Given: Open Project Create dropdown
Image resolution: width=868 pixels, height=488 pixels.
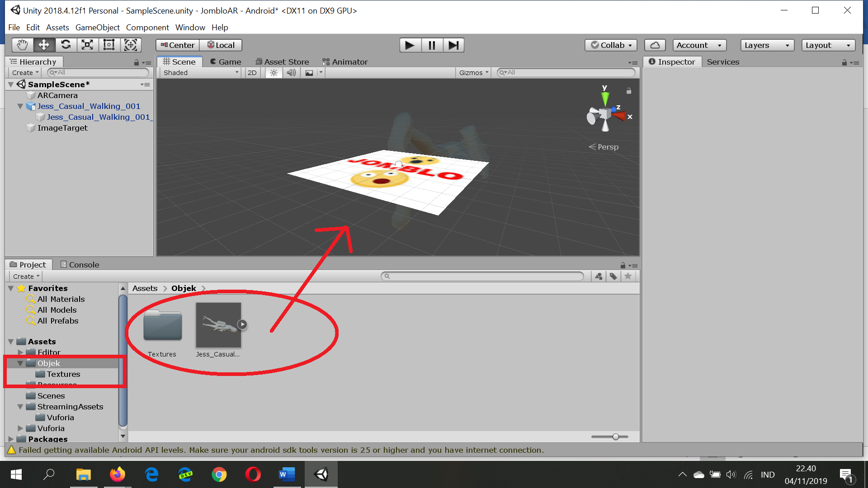Looking at the screenshot, I should point(26,277).
